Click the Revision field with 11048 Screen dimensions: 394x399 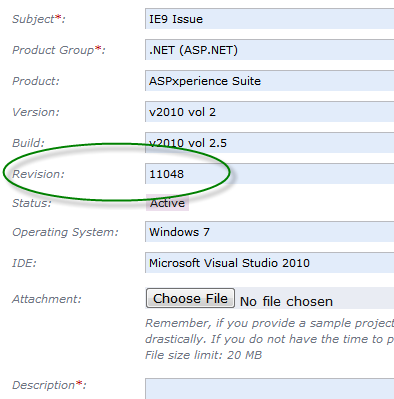click(270, 174)
